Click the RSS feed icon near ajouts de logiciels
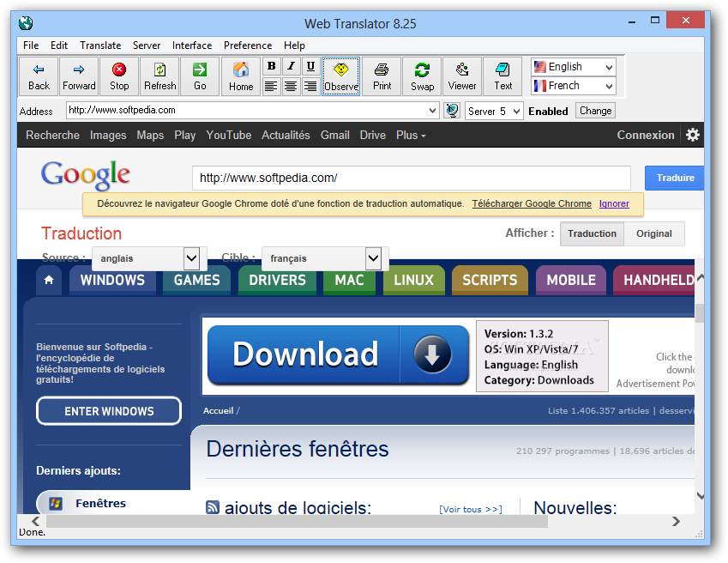Screen dimensions: 728x563 tap(213, 507)
